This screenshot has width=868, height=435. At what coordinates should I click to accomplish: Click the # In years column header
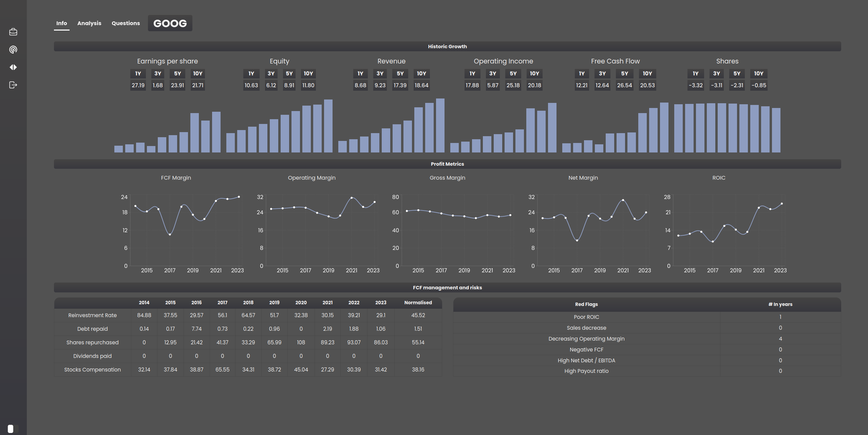[780, 304]
